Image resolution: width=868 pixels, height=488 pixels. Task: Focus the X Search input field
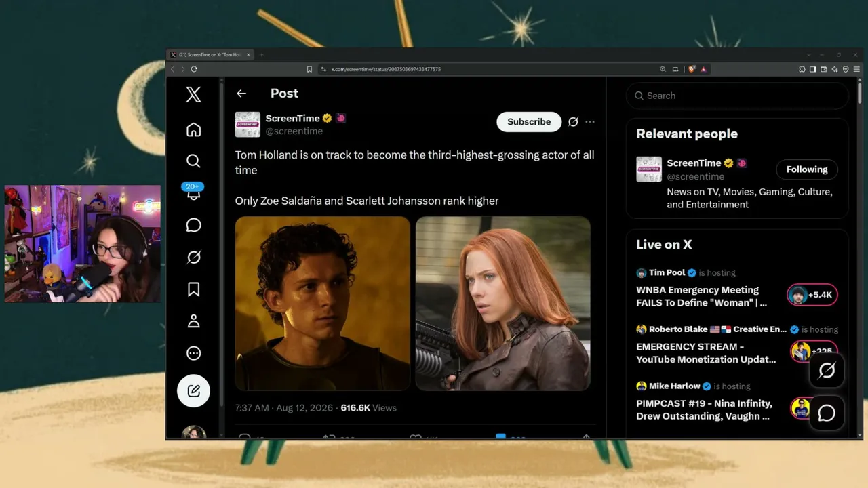click(737, 96)
